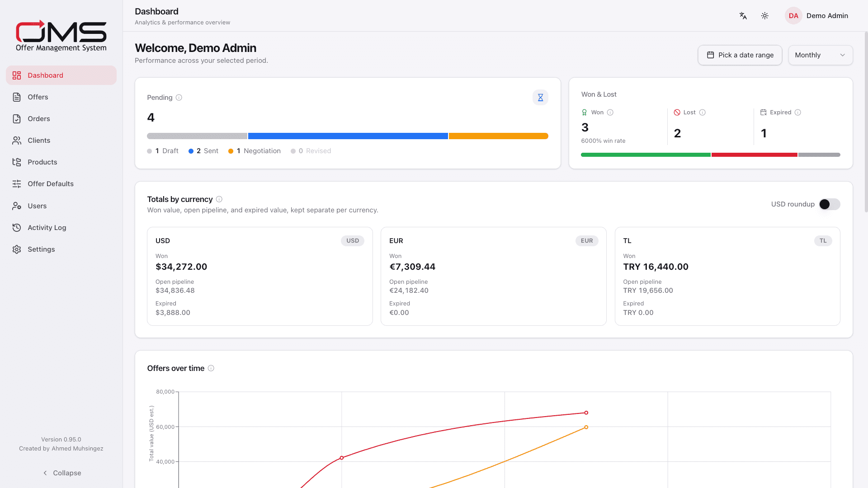Click the Dashboard grid icon in sidebar

click(17, 75)
